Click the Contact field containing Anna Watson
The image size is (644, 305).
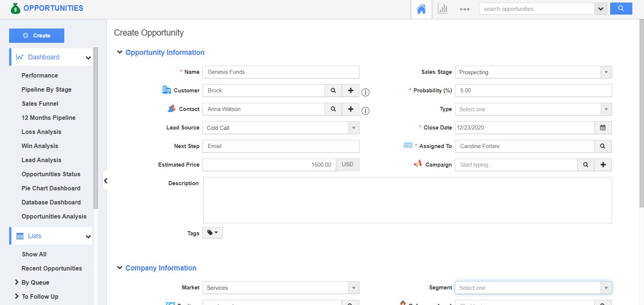click(264, 109)
